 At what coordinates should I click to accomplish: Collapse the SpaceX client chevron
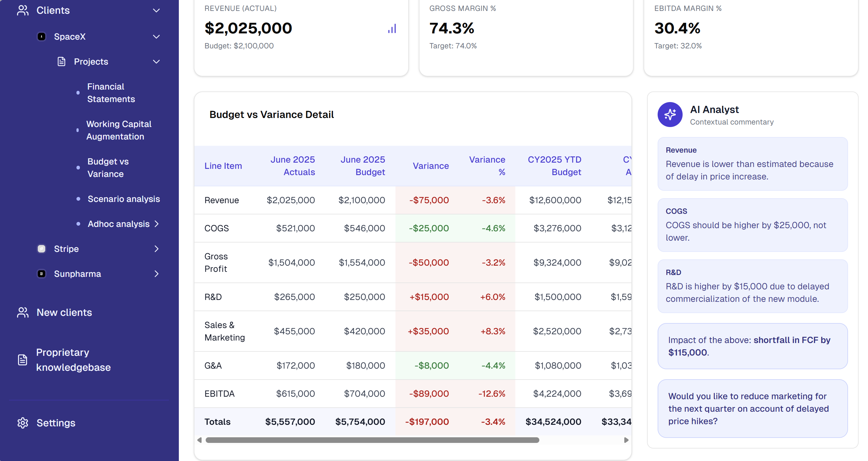(x=156, y=37)
